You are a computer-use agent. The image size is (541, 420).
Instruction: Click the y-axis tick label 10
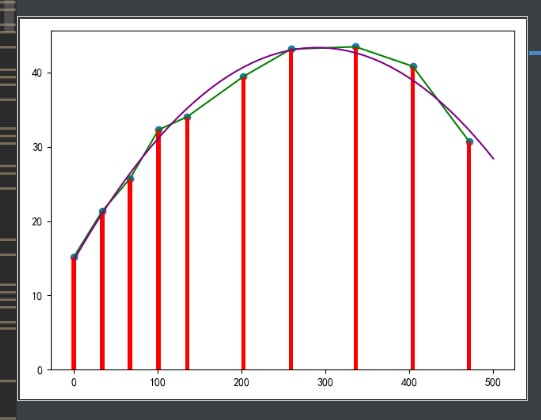[x=37, y=296]
